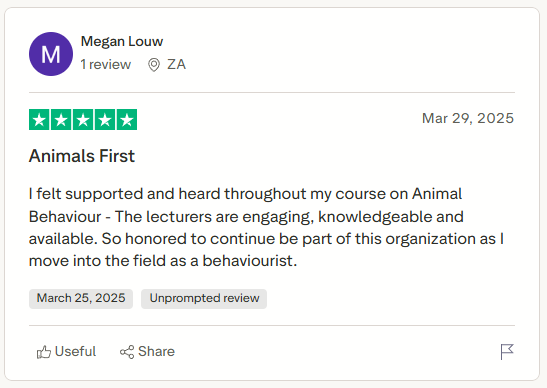
Task: Click the review body paragraph text
Action: coord(267,227)
